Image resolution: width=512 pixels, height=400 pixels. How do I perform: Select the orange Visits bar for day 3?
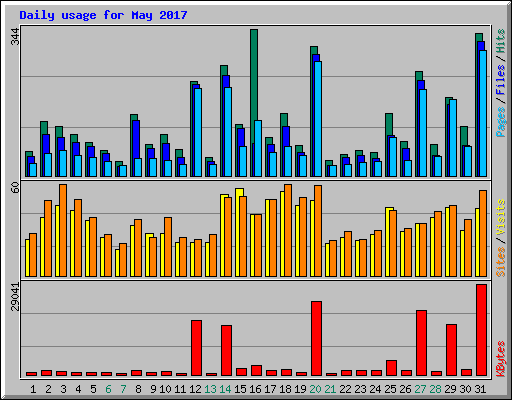pyautogui.click(x=63, y=230)
